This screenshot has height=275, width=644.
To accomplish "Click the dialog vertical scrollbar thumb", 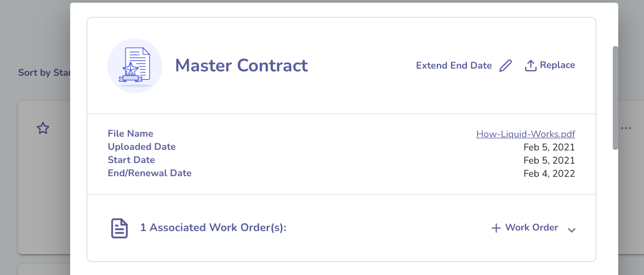I will click(615, 98).
